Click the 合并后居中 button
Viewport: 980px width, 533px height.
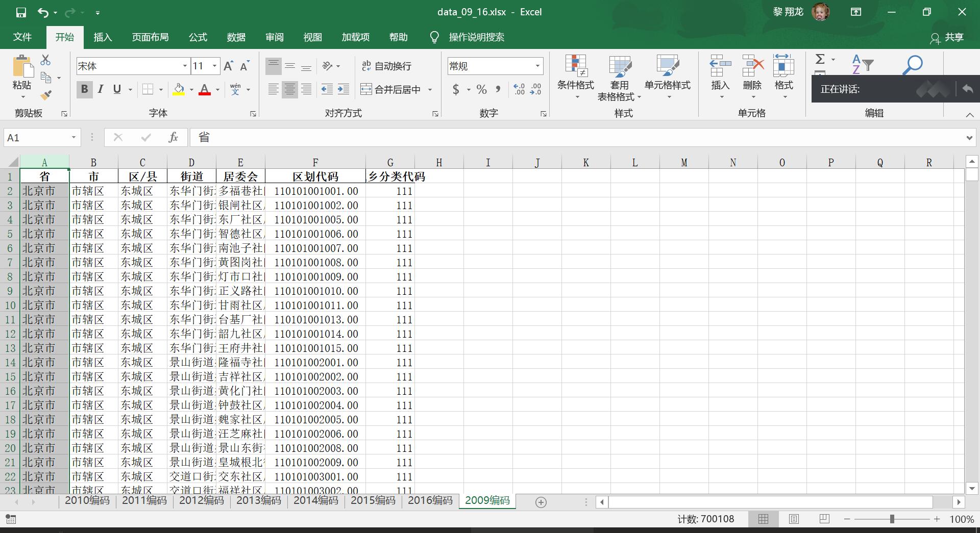coord(391,90)
